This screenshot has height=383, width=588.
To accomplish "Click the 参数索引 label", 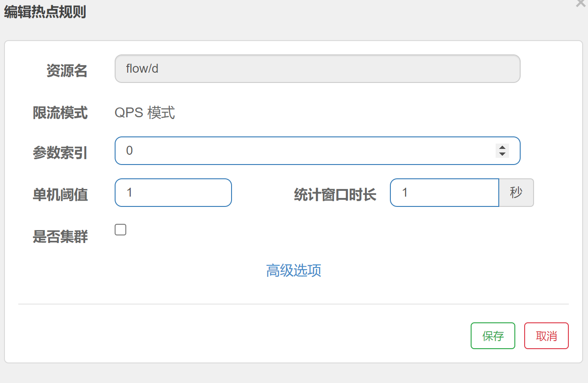I will 60,153.
